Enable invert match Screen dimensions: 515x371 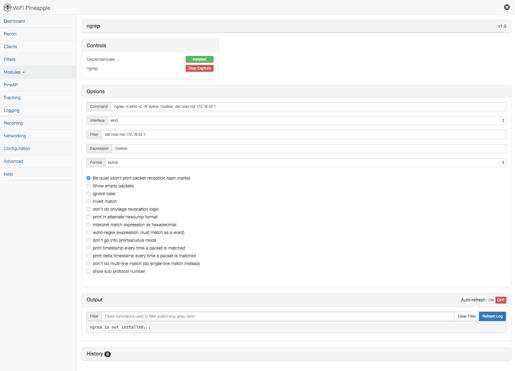coord(88,201)
